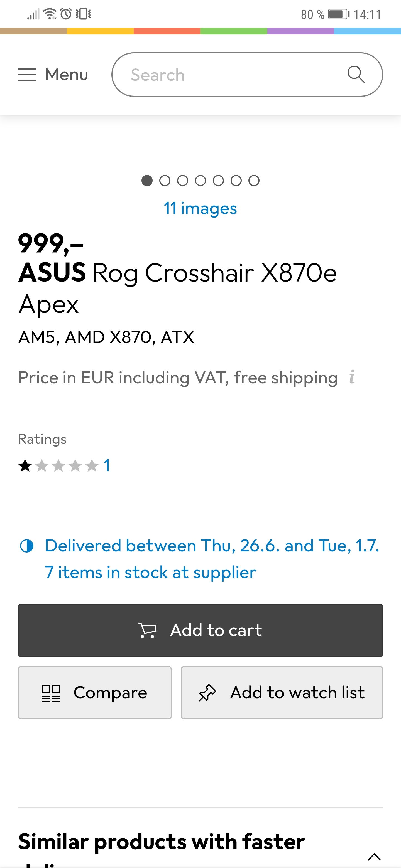Image resolution: width=401 pixels, height=868 pixels.
Task: Open the Menu label
Action: click(67, 75)
